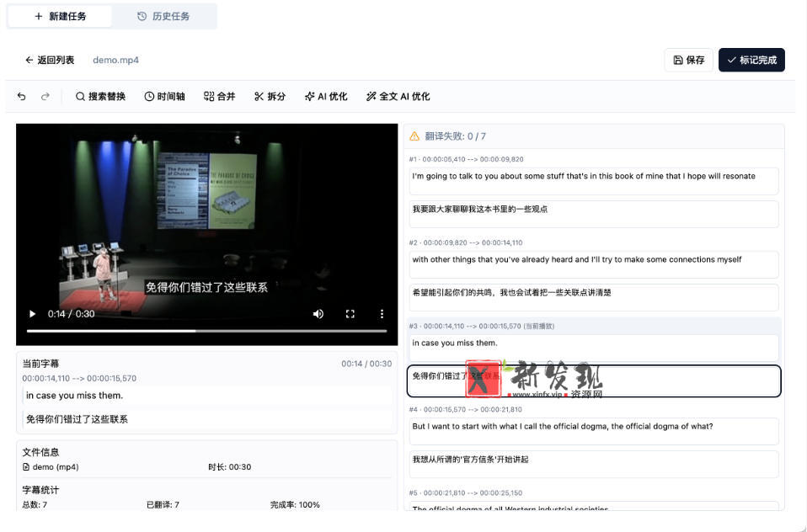Click the demo (mp4) file entry
The height and width of the screenshot is (532, 807).
(x=51, y=467)
